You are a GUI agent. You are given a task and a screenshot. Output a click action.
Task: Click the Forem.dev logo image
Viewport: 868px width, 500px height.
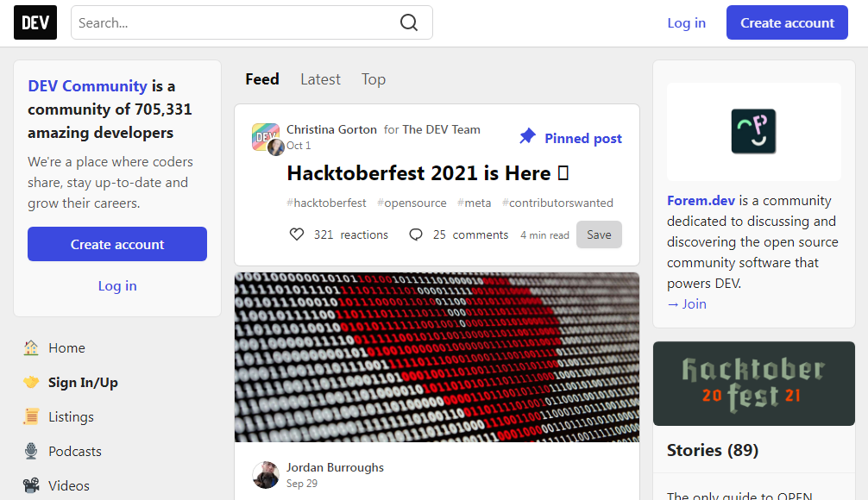[x=753, y=132]
